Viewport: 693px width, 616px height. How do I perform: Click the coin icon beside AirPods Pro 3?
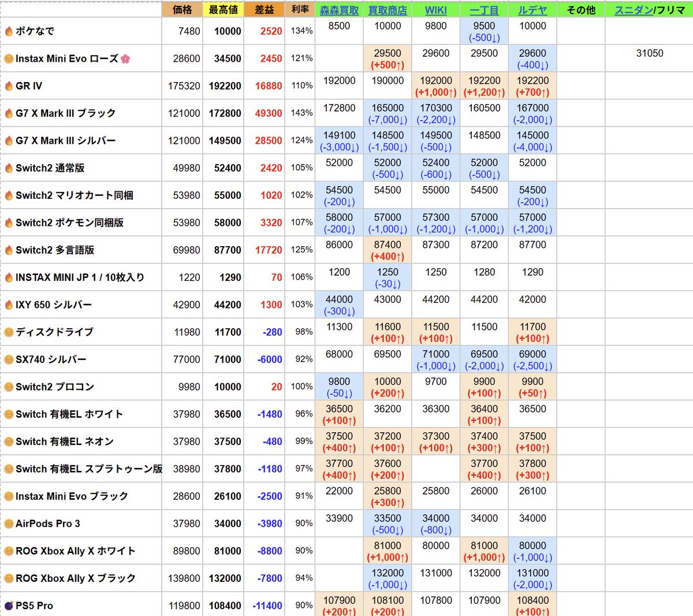[x=9, y=524]
